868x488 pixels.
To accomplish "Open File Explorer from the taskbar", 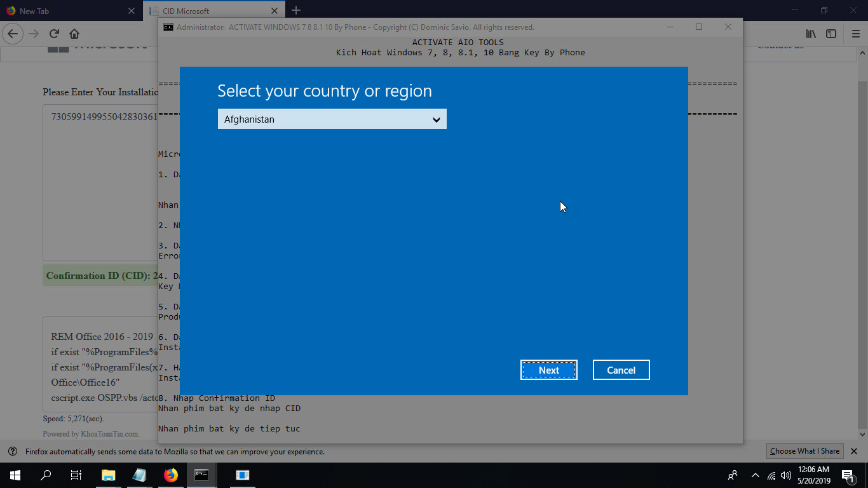I will click(x=109, y=475).
